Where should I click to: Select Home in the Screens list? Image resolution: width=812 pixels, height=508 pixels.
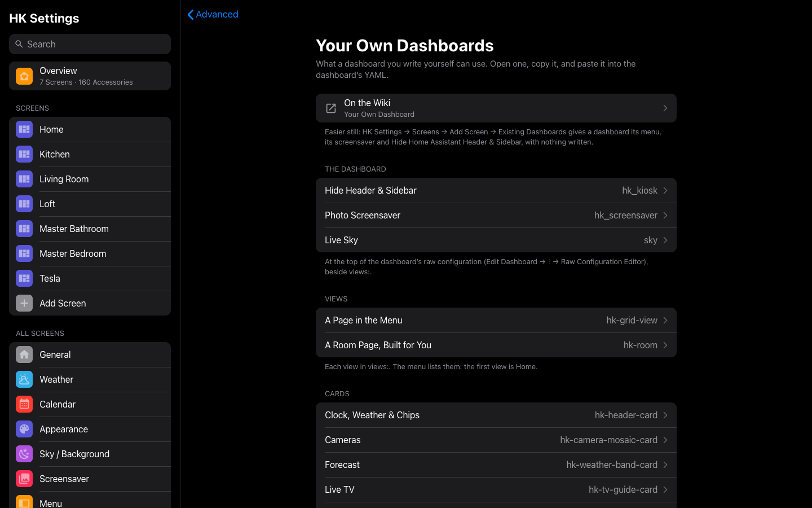point(90,129)
